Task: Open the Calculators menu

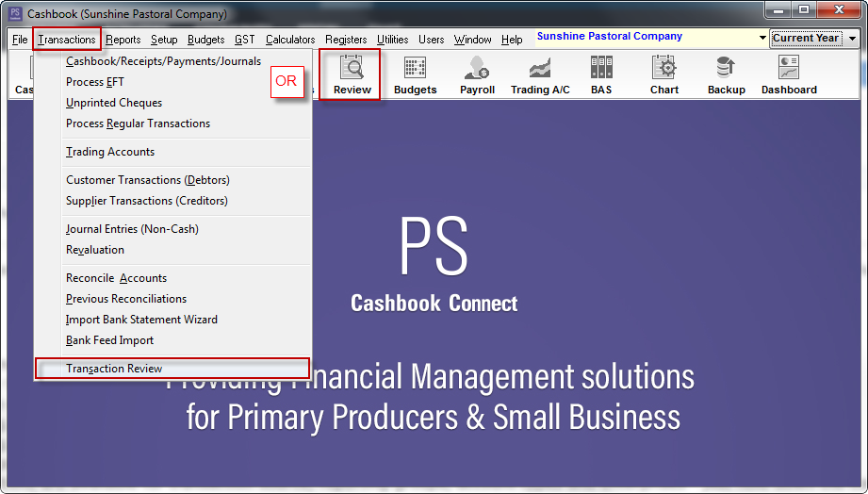Action: coord(290,40)
